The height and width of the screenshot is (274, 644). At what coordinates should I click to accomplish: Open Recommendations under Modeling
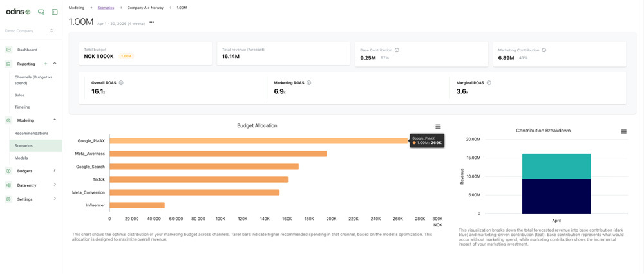32,133
